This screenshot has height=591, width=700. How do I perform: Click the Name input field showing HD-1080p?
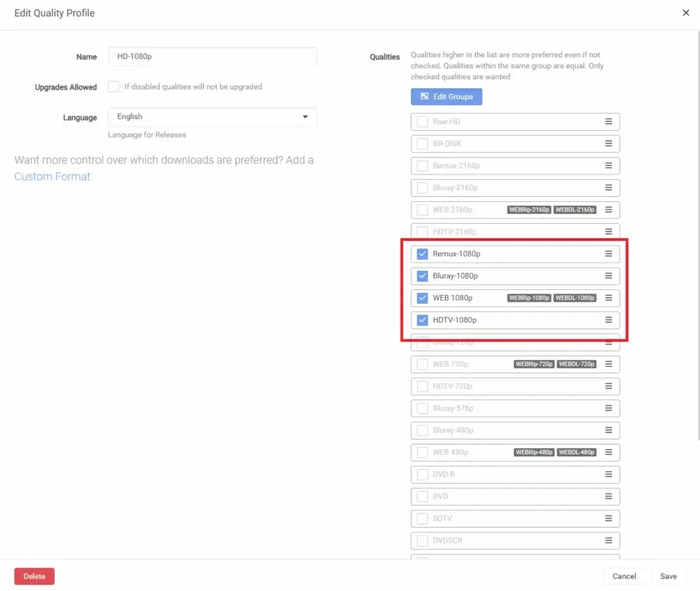212,57
